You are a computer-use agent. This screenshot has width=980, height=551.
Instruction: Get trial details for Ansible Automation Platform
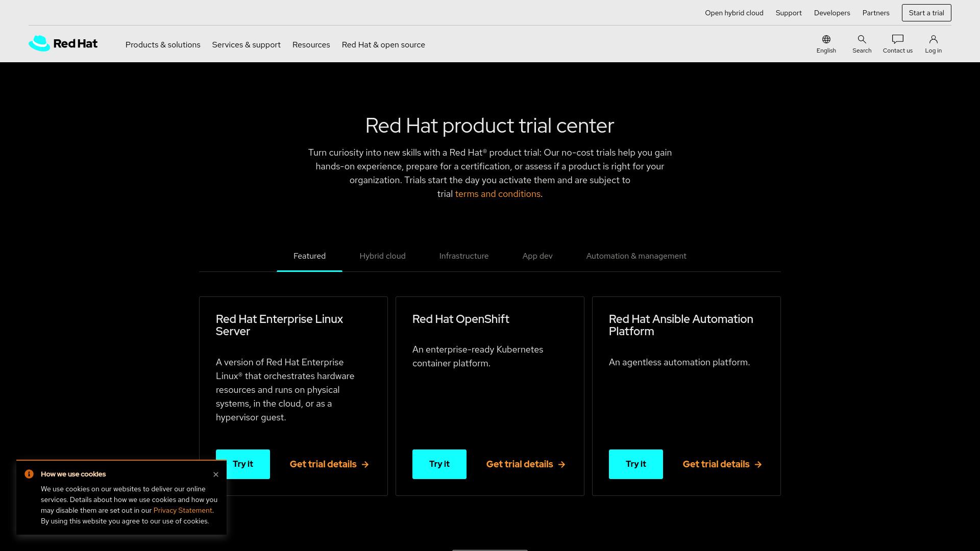[722, 464]
